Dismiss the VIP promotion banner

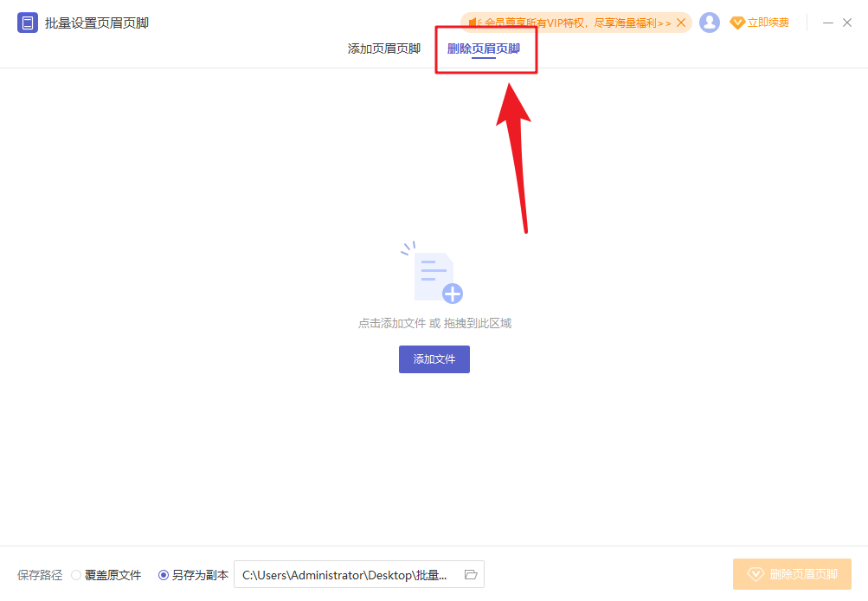coord(679,23)
